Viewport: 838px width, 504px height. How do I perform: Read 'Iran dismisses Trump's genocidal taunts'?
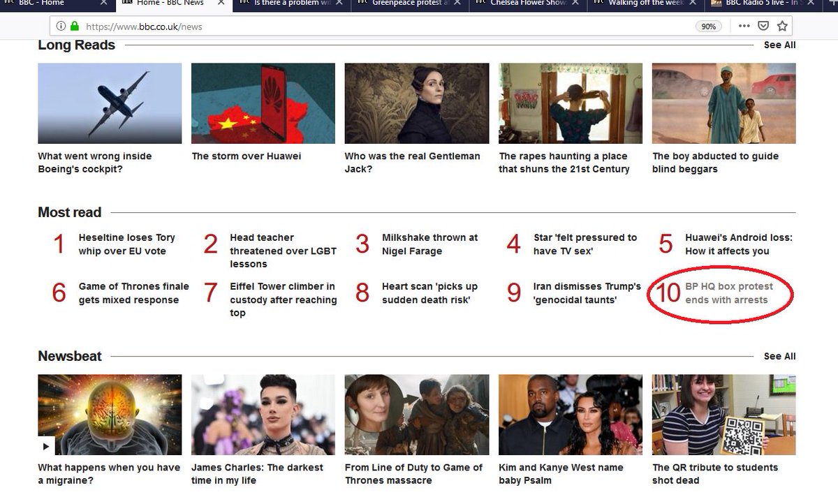click(x=587, y=293)
